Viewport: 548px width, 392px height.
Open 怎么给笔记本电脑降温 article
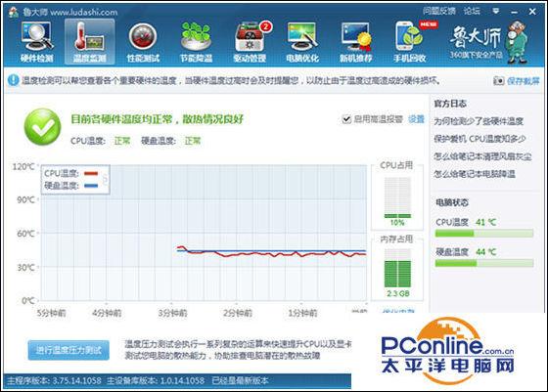click(475, 174)
